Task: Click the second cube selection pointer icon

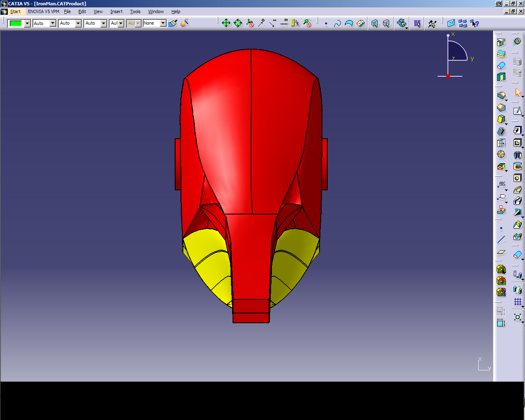Action: [386, 24]
